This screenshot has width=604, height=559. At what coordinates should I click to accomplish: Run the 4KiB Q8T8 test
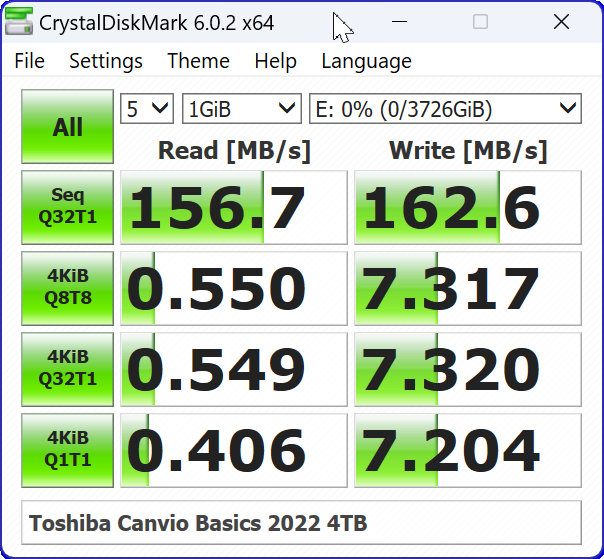(x=67, y=288)
